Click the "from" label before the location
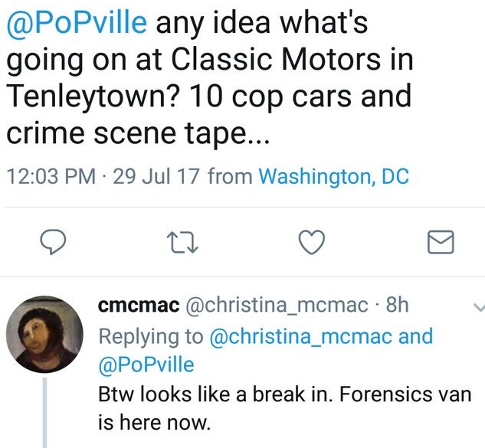Image resolution: width=485 pixels, height=448 pixels. tap(231, 177)
